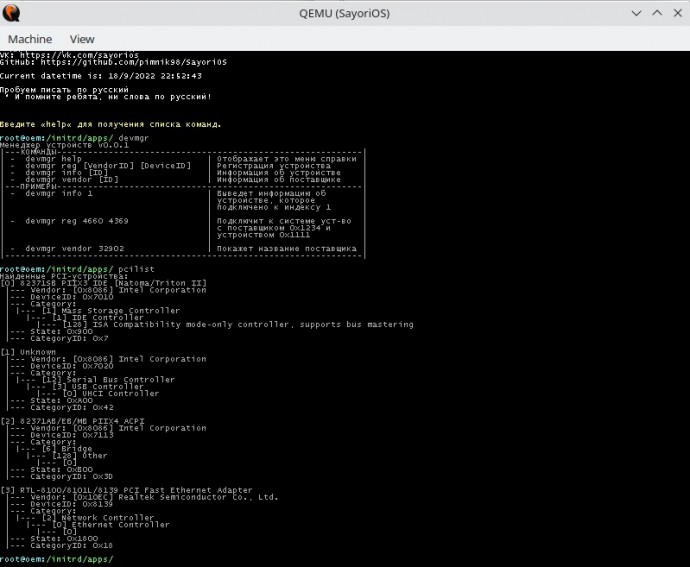Click the 'pcilist' command text

(136, 269)
